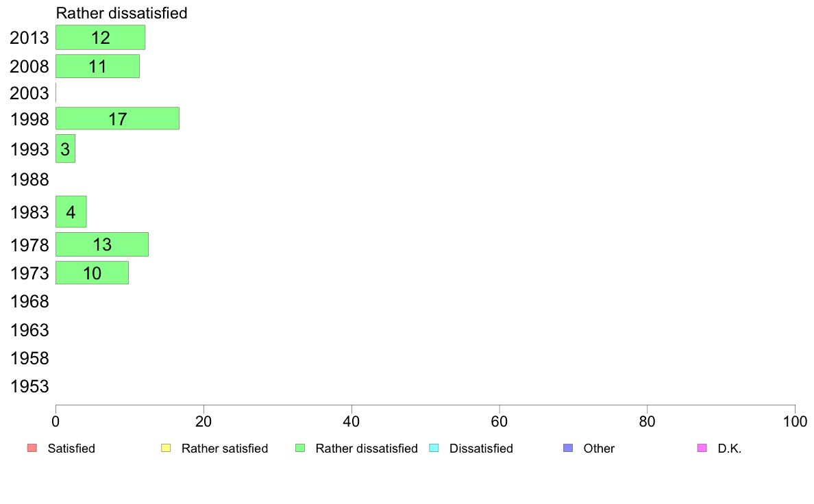Viewport: 814px width, 504px height.
Task: Select the 1993 bar showing 3
Action: click(x=65, y=149)
